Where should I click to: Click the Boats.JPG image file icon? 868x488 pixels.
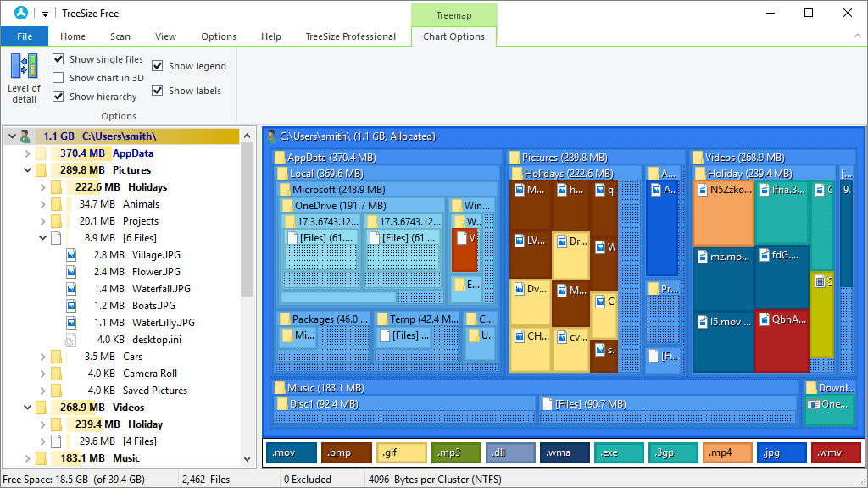(x=71, y=305)
